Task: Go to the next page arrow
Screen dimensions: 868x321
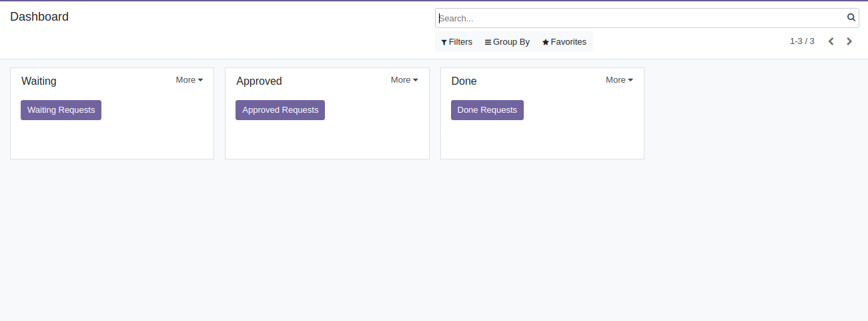Action: [x=849, y=41]
